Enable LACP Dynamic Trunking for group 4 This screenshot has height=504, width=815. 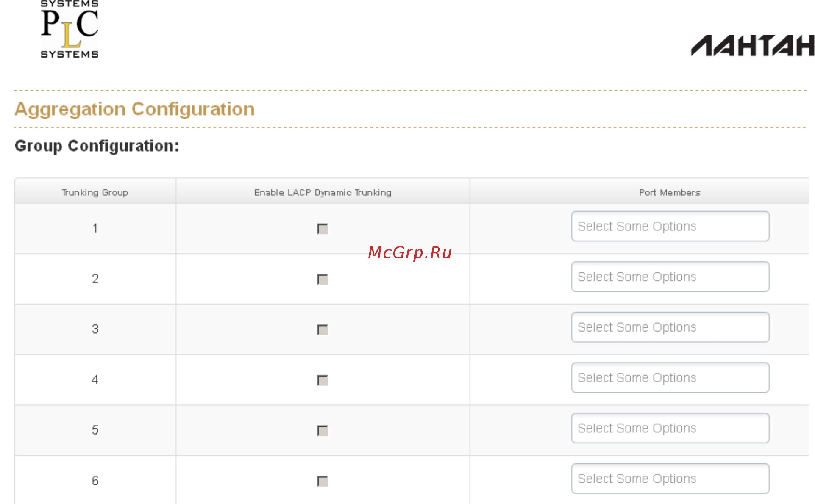point(323,380)
